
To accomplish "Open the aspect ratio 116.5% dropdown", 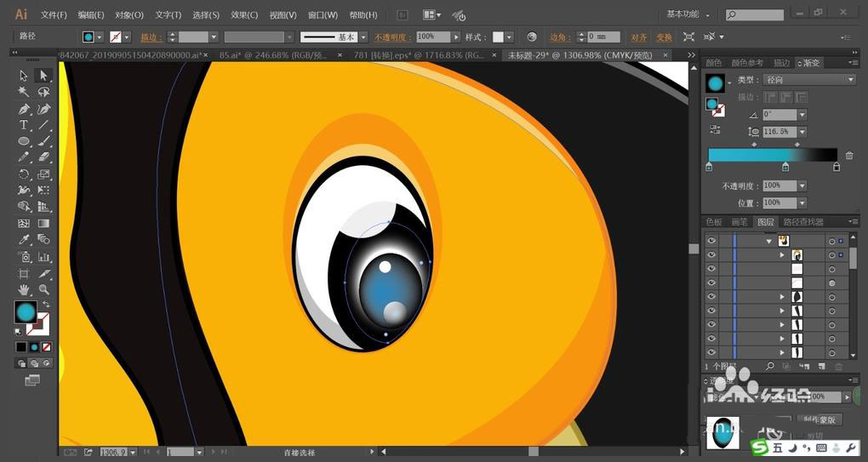I will tap(802, 132).
